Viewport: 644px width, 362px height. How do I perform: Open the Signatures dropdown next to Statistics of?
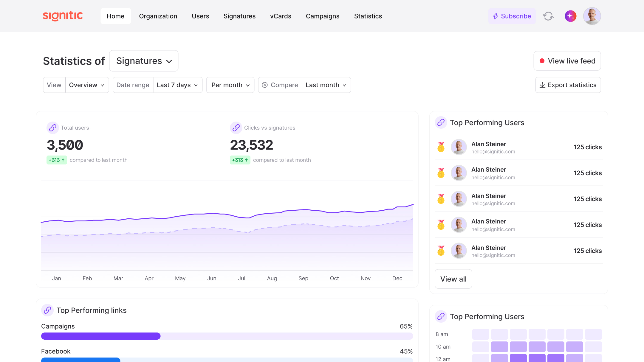144,61
